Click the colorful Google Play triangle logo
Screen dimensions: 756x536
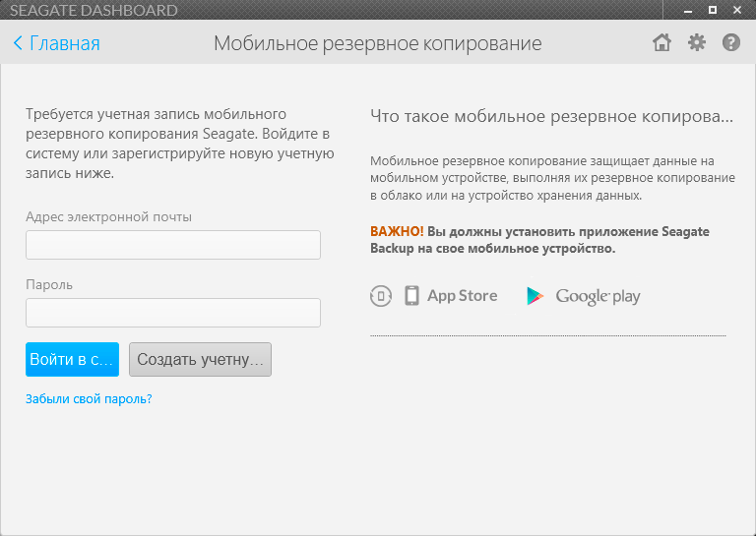click(535, 296)
